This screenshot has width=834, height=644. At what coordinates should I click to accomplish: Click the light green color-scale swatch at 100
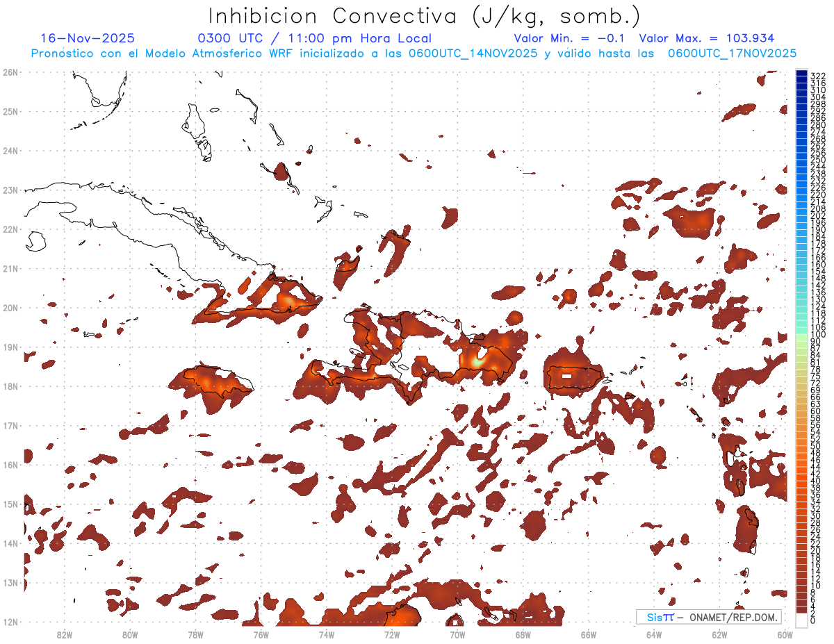coord(802,336)
